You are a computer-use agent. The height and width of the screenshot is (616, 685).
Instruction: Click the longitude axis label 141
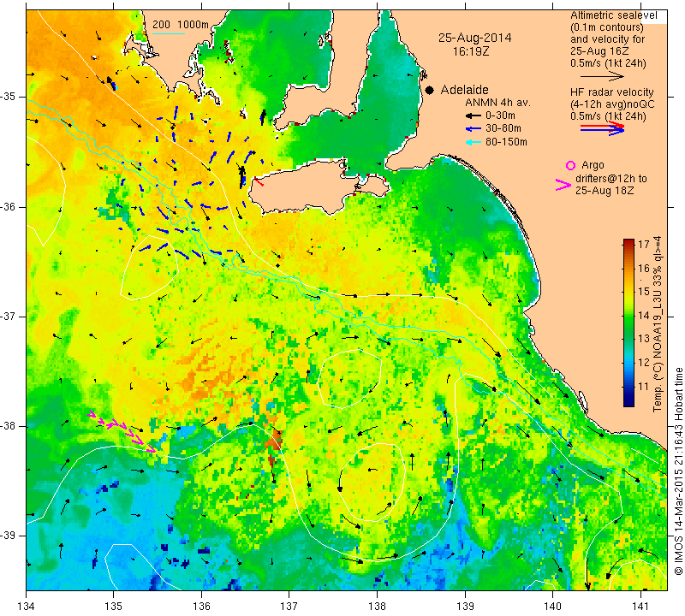click(x=640, y=606)
